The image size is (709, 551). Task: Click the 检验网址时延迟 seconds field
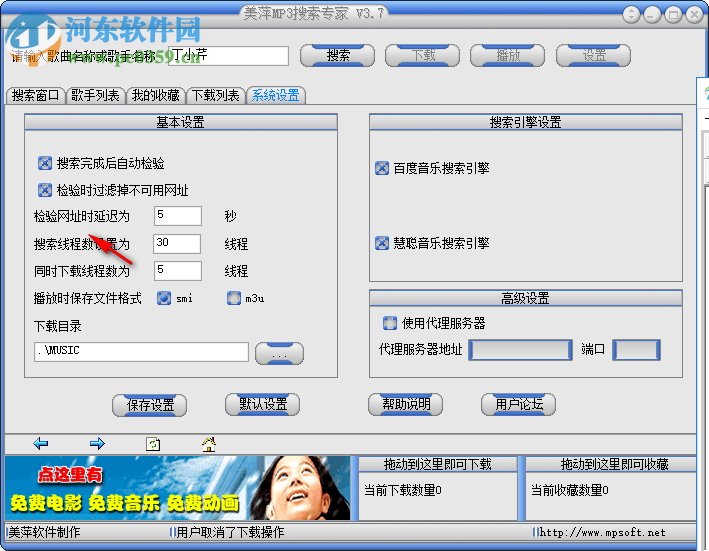tap(178, 216)
